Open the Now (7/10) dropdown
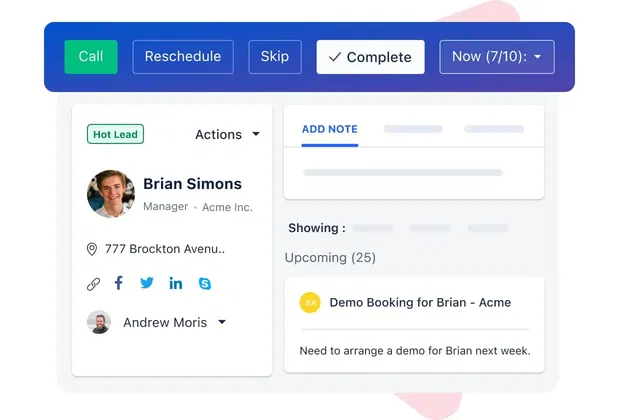This screenshot has width=620, height=420. 496,57
